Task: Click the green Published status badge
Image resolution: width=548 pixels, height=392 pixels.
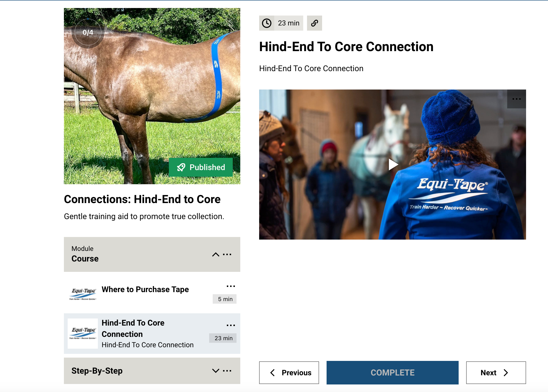Action: [x=200, y=167]
